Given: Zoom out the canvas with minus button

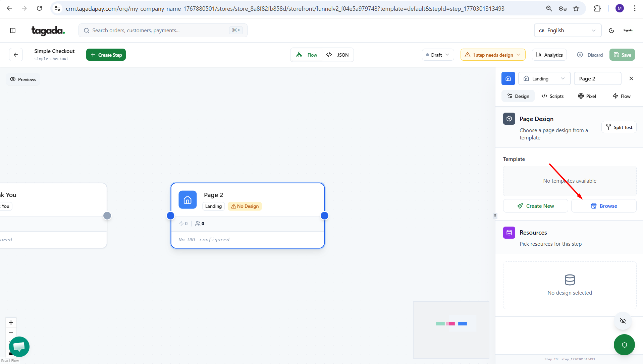Looking at the screenshot, I should coord(11,333).
